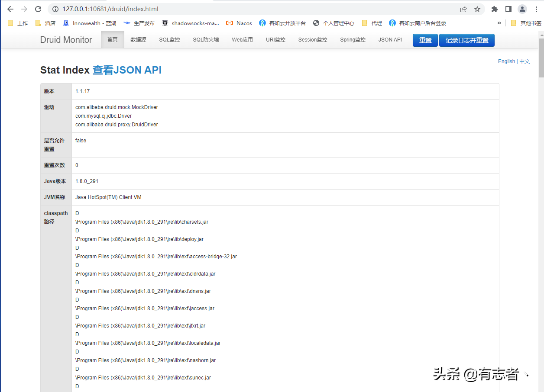
Task: Click the bookmark star in address bar
Action: (478, 9)
